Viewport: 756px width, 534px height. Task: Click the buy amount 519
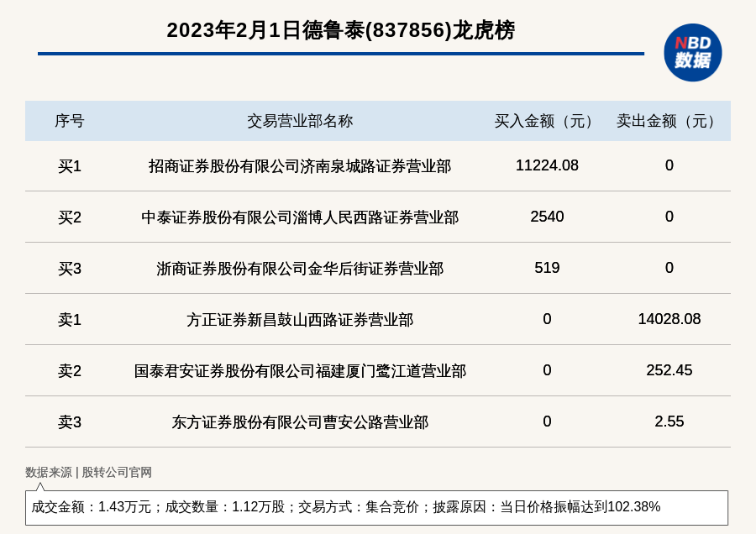(547, 268)
